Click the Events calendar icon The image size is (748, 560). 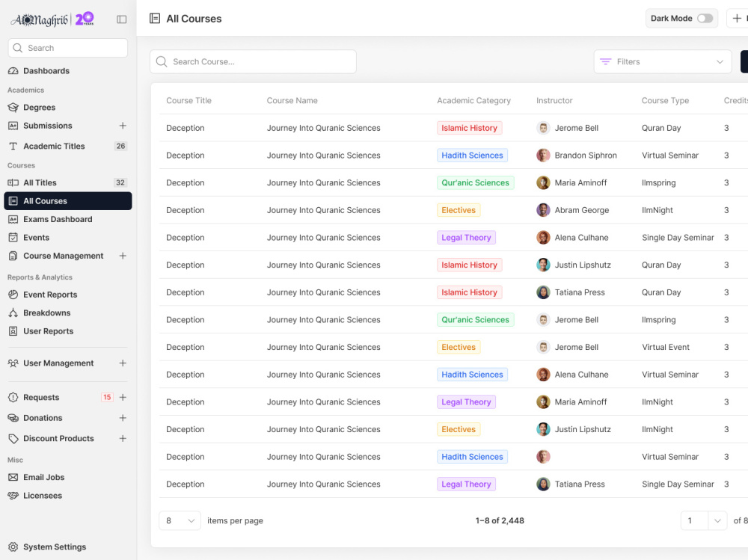13,238
